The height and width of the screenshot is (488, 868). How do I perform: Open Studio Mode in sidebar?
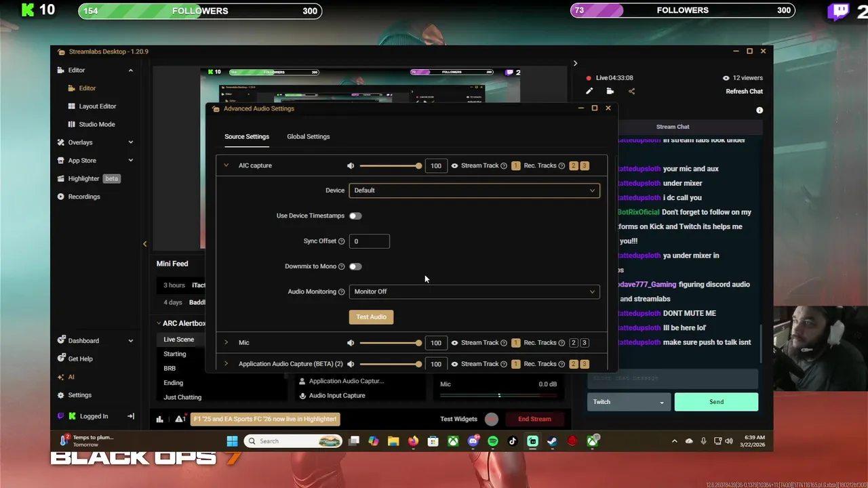(x=92, y=125)
